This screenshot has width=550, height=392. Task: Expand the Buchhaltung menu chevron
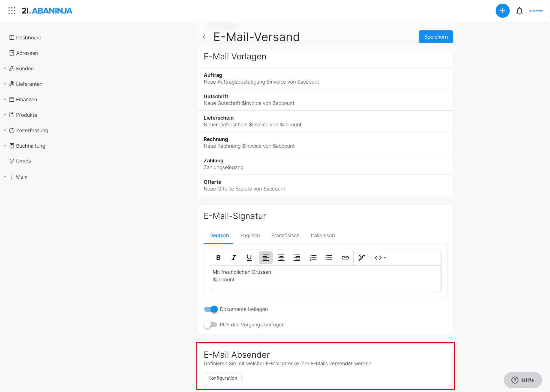coord(5,146)
